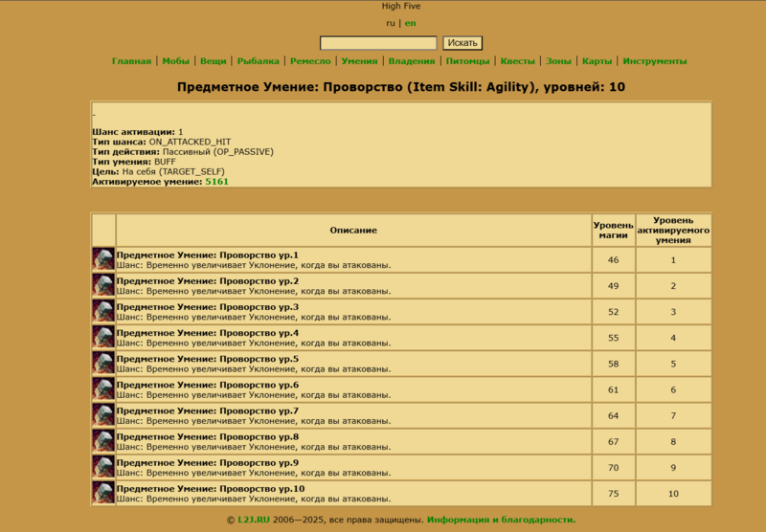
Task: Click the skill icon for Проворство ур.8
Action: (103, 440)
